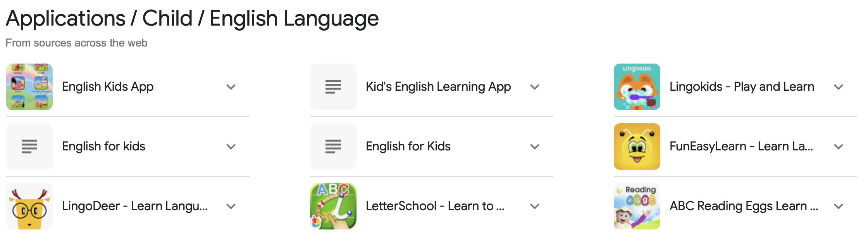
Task: Expand the ABC Reading Eggs chevron
Action: [839, 206]
